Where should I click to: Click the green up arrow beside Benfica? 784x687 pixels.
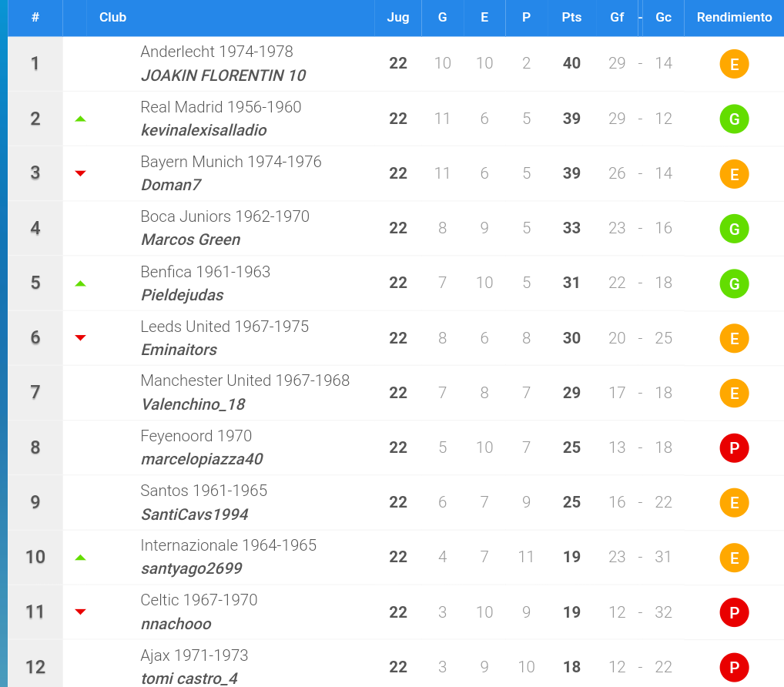tap(80, 283)
